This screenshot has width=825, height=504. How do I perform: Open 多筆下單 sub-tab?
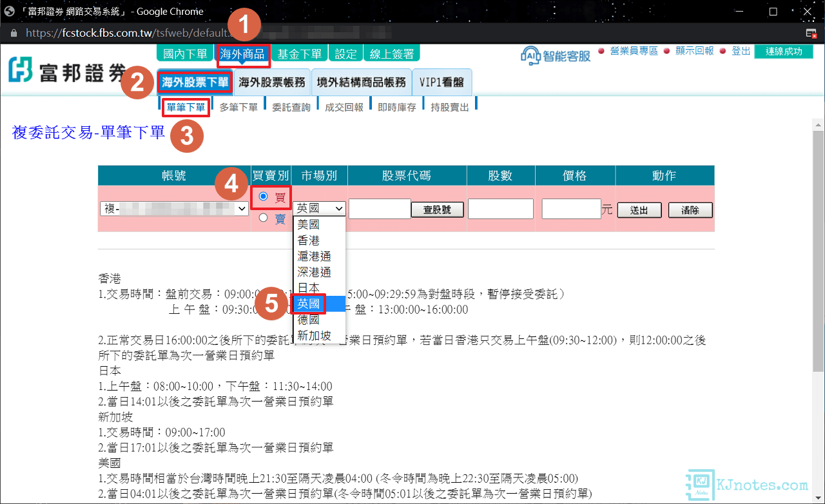[x=238, y=108]
